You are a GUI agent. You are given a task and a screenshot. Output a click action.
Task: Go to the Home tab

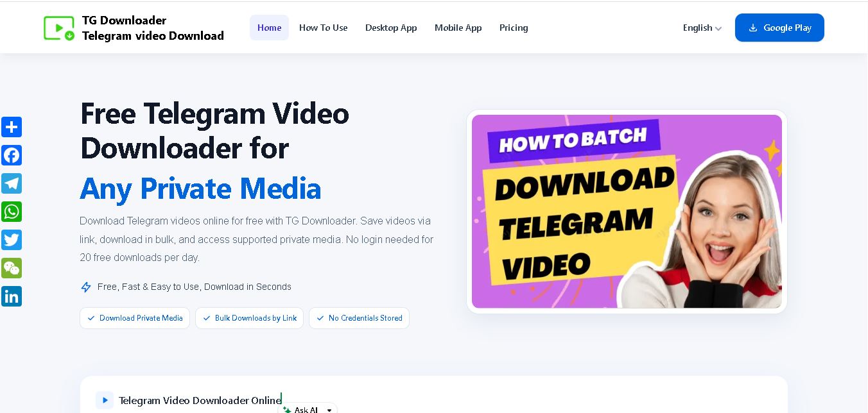pos(269,28)
